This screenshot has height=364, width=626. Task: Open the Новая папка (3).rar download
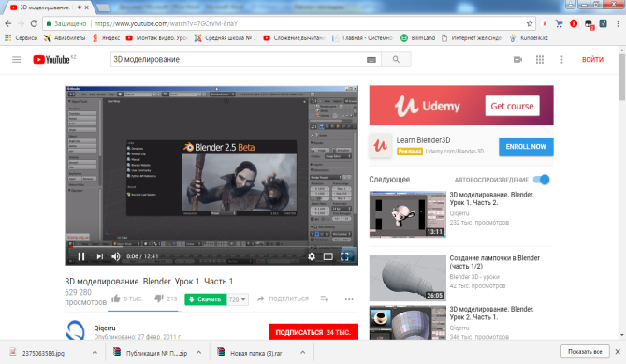coord(255,353)
